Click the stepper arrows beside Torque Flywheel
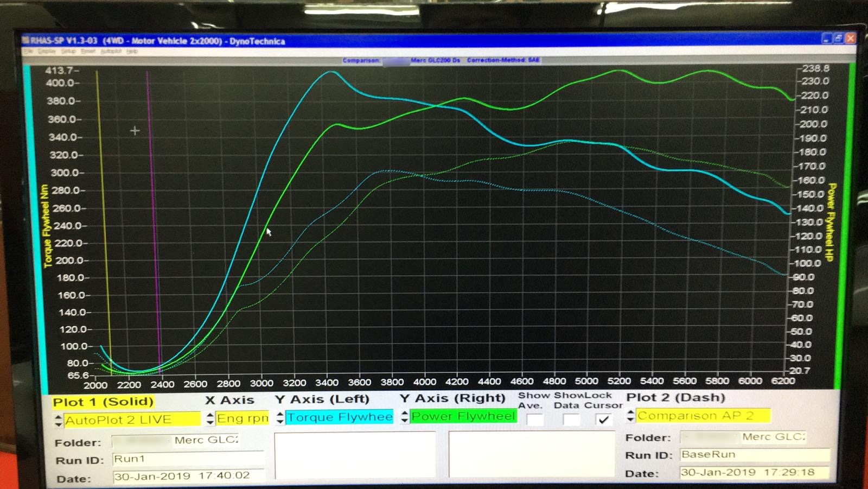868x489 pixels. [x=280, y=417]
